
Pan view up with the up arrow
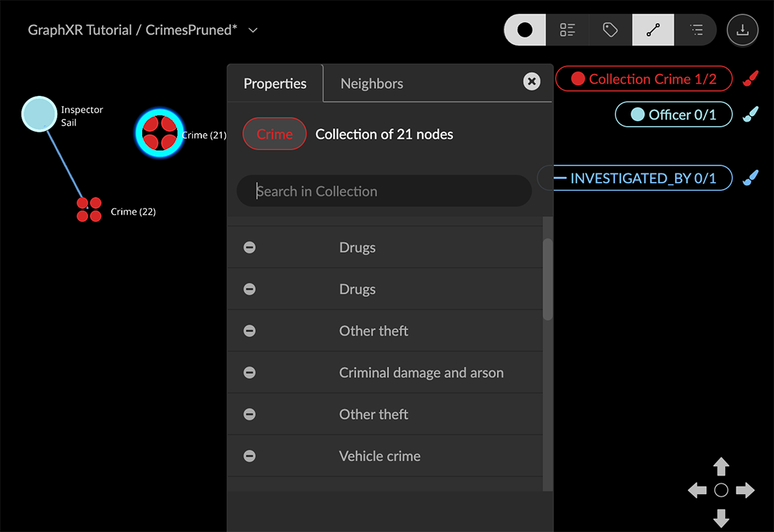pyautogui.click(x=721, y=467)
